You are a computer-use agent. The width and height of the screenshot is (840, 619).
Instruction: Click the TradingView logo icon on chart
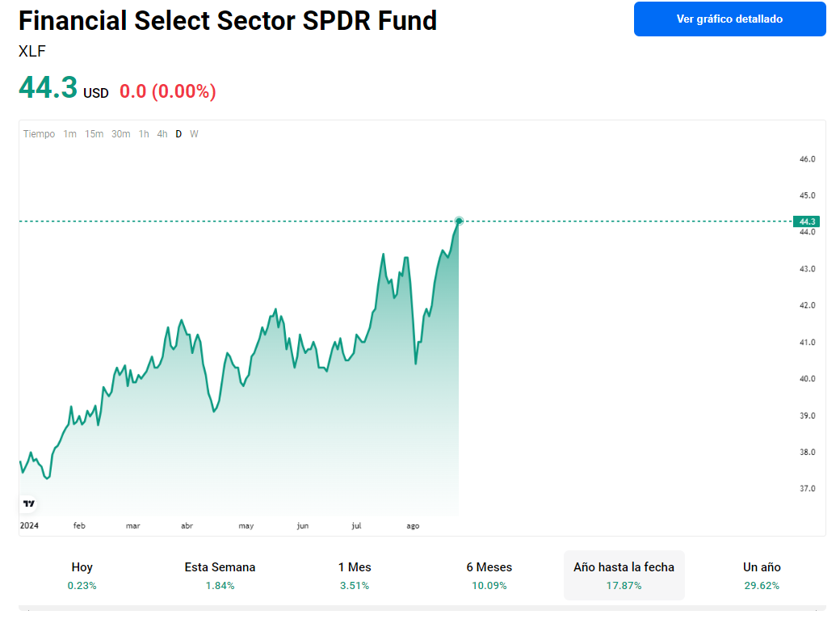pyautogui.click(x=29, y=503)
